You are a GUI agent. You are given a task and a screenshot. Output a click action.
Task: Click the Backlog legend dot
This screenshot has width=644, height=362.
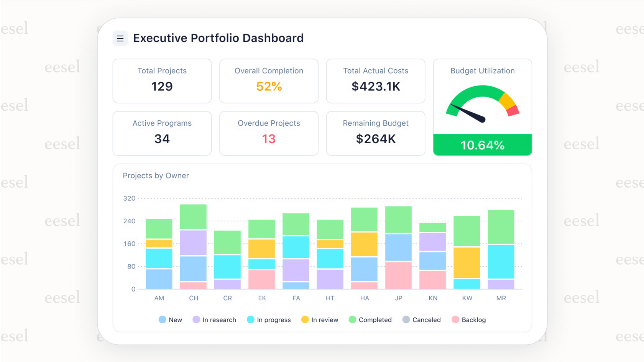point(455,319)
